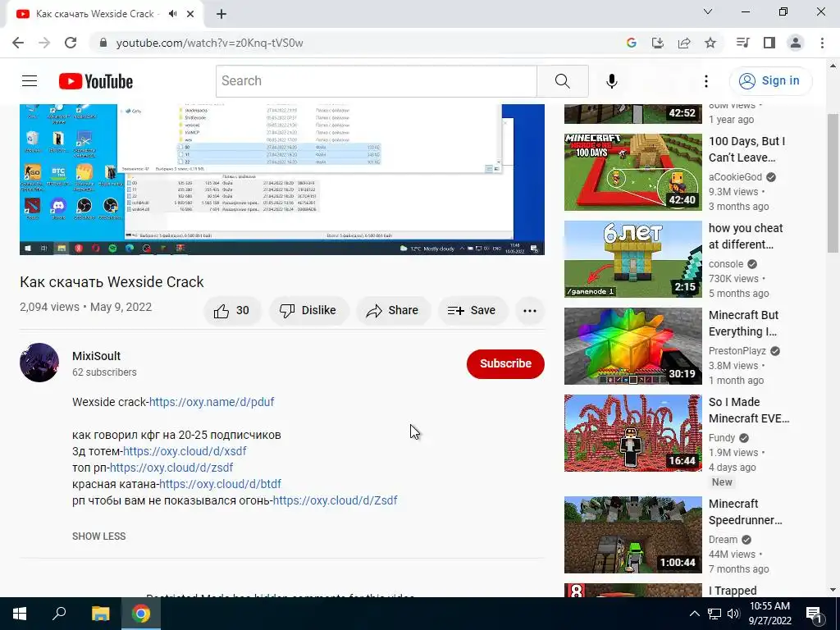Viewport: 840px width, 630px height.
Task: Click the Chrome taskbar icon
Action: coord(141,614)
